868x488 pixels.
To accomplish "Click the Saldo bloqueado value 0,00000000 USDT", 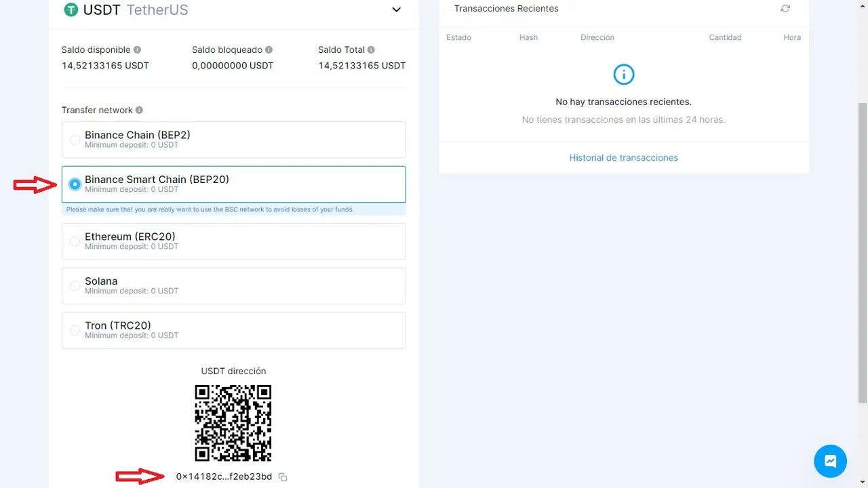I will coord(233,66).
